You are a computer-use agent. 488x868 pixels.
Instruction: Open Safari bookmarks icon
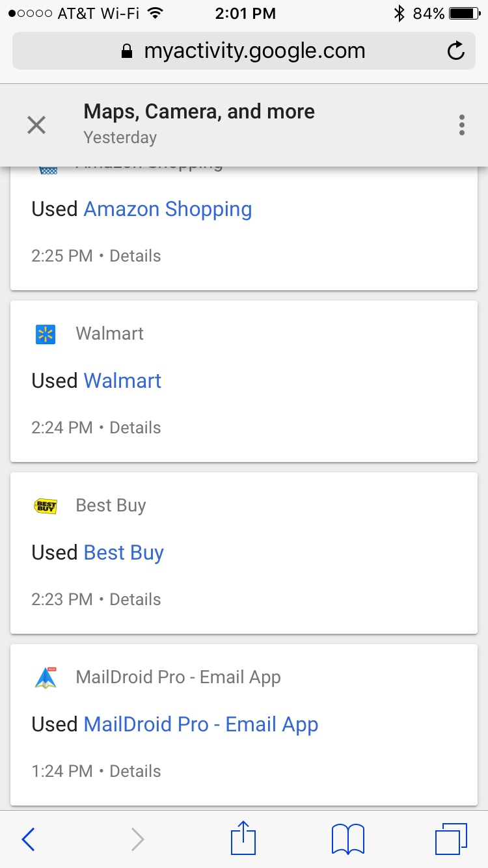coord(348,839)
